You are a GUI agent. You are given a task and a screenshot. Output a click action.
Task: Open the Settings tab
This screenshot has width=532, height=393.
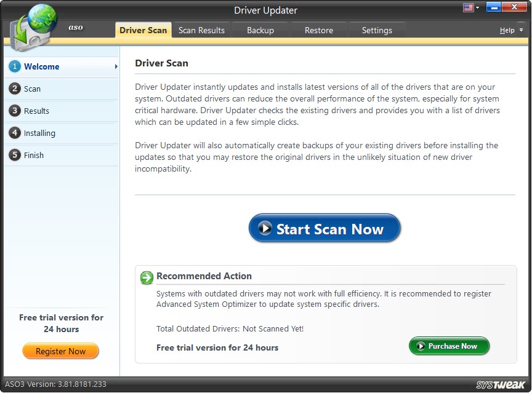point(377,30)
